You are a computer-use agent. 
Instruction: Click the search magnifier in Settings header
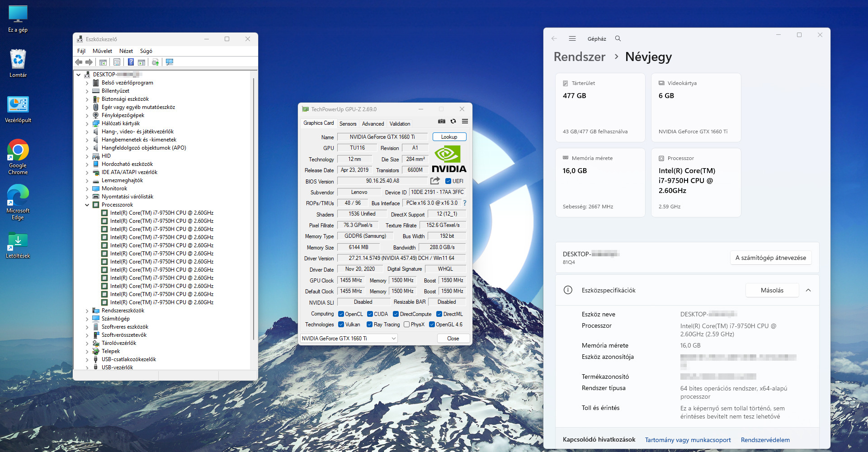618,38
